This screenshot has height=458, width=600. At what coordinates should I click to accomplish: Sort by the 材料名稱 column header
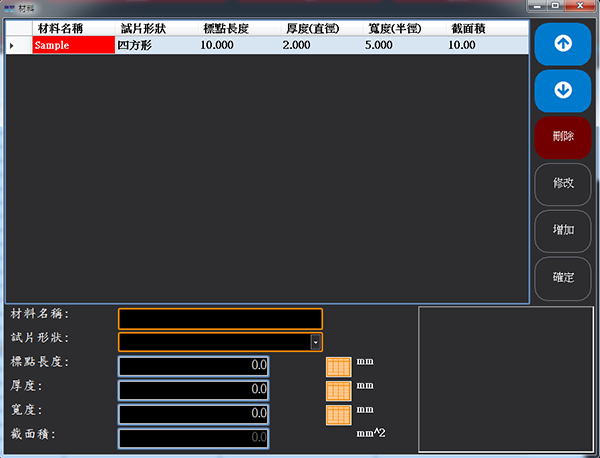click(58, 28)
